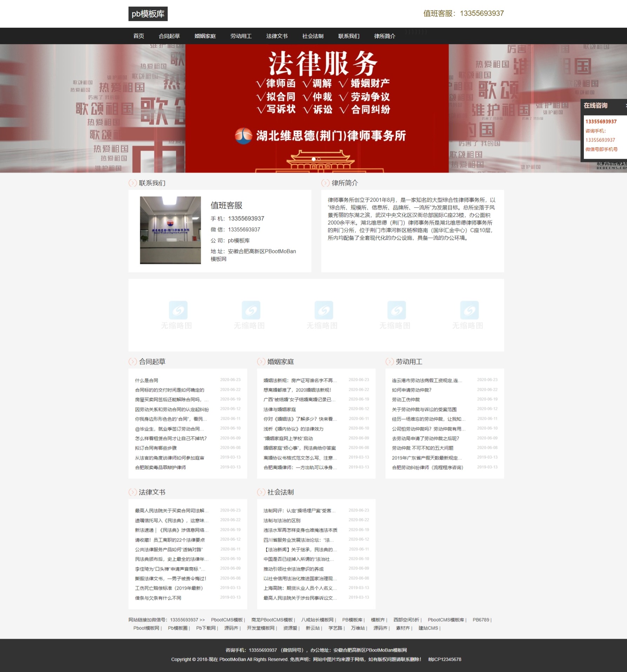Click the circled arrow icon beside 联系我们 heading
This screenshot has width=627, height=672.
click(133, 183)
